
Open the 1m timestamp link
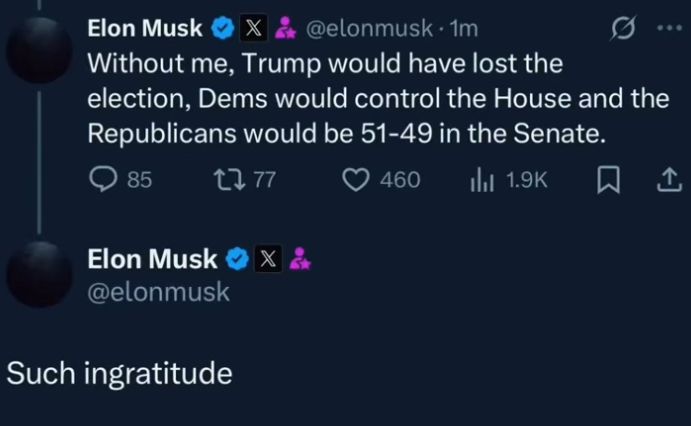463,30
